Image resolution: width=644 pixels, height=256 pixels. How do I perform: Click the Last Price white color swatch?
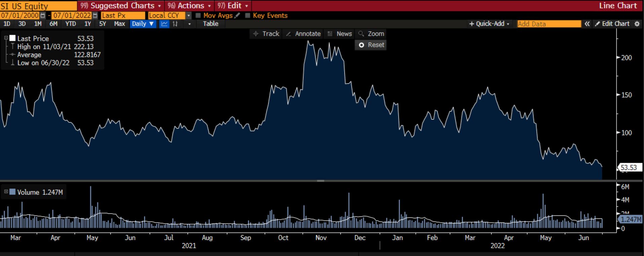coord(13,38)
